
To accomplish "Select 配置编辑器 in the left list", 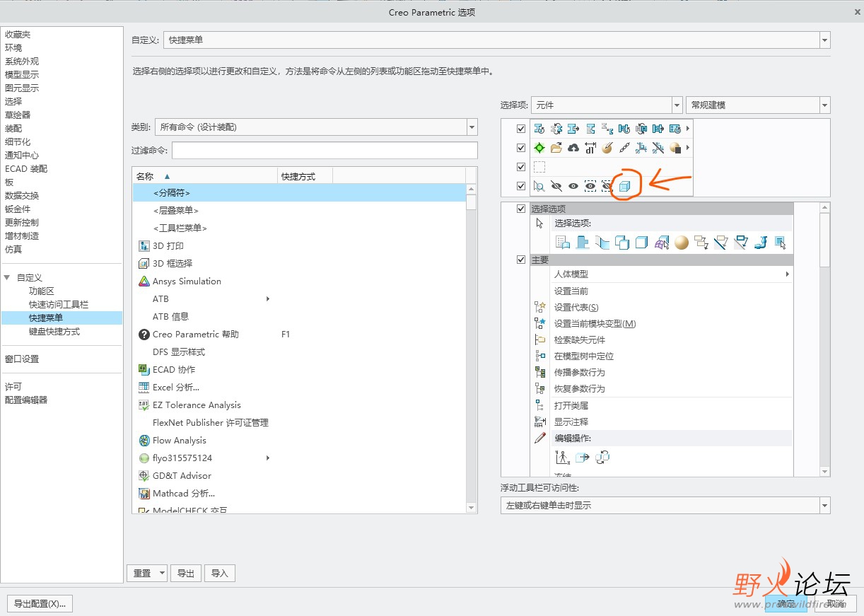I will 26,400.
